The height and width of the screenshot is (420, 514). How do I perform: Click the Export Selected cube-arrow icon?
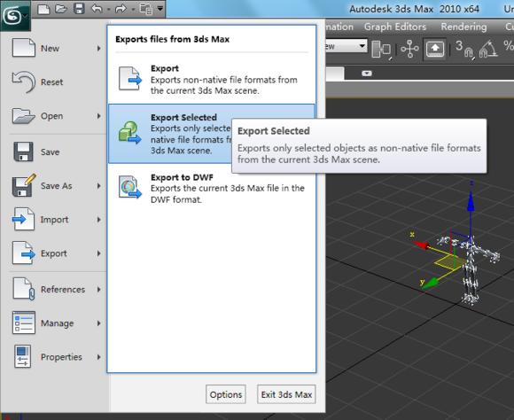tap(129, 132)
